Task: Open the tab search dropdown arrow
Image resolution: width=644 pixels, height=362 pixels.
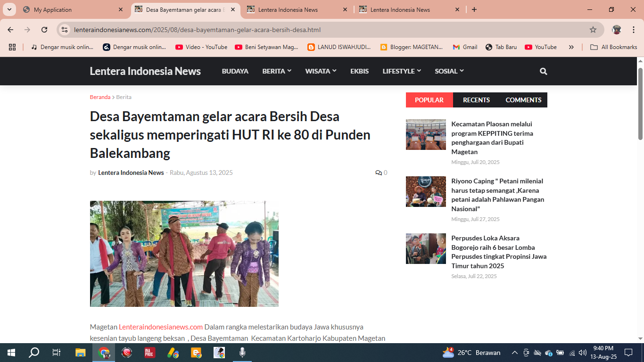Action: pos(9,9)
